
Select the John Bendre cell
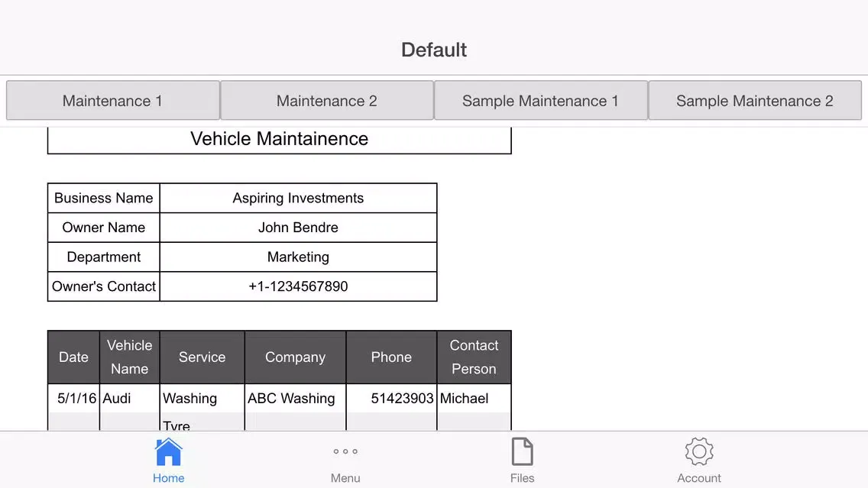pos(298,228)
